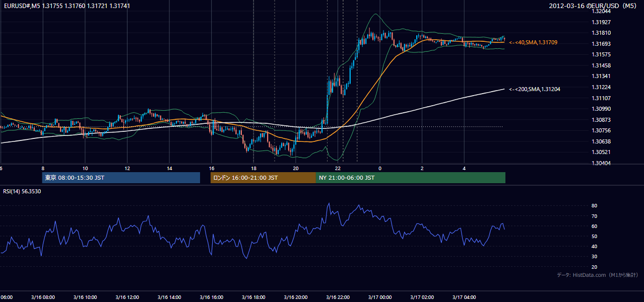The height and width of the screenshot is (302, 644).
Task: Click the London 16:00-21:00 JST session bar
Action: tap(263, 178)
